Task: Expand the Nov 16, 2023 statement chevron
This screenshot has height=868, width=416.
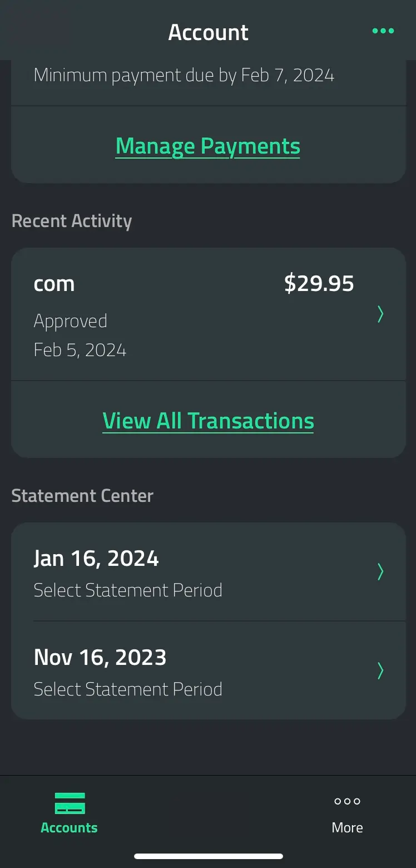Action: tap(380, 670)
